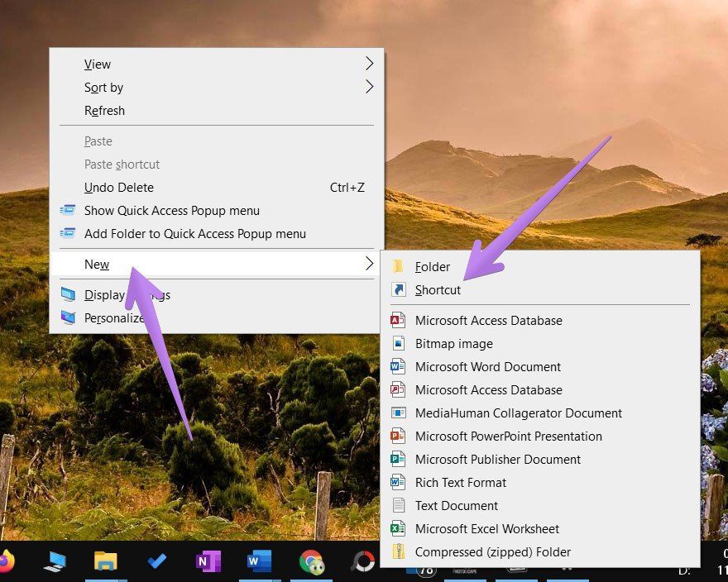Open Chrome from the taskbar
Screen dimensions: 728x582
tap(311, 562)
